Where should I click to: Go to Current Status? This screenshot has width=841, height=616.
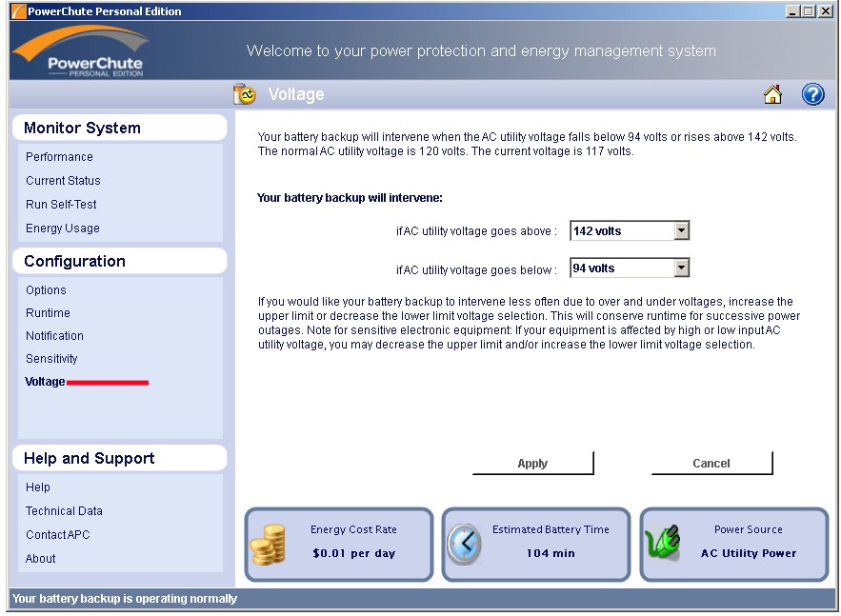pyautogui.click(x=63, y=181)
